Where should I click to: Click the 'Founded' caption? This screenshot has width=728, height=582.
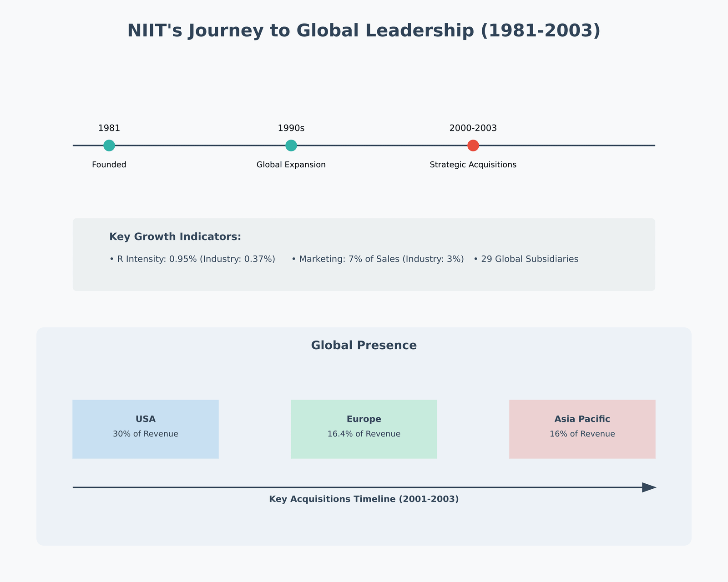[109, 165]
